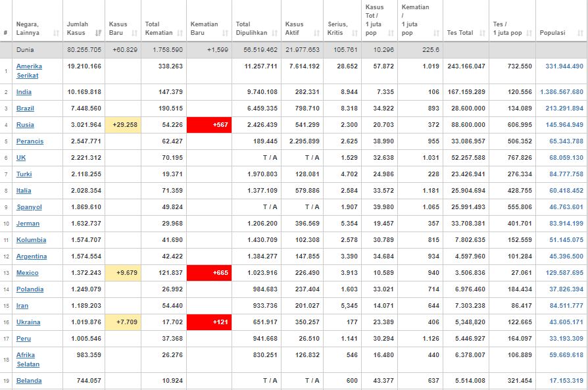Viewport: 588px width, 390px height.
Task: Select Iran cases per million 14.071
Action: point(383,306)
